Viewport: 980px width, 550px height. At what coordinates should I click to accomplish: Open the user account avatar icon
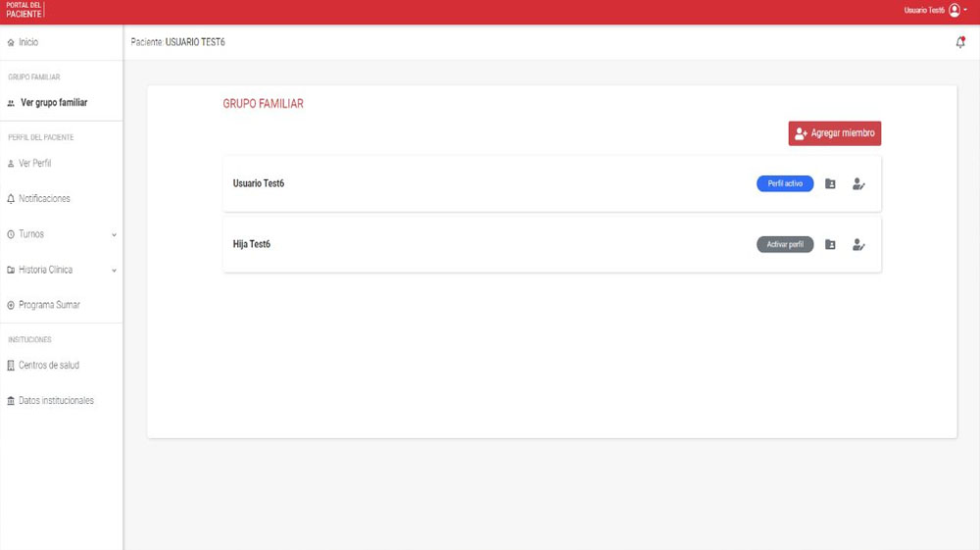point(955,10)
